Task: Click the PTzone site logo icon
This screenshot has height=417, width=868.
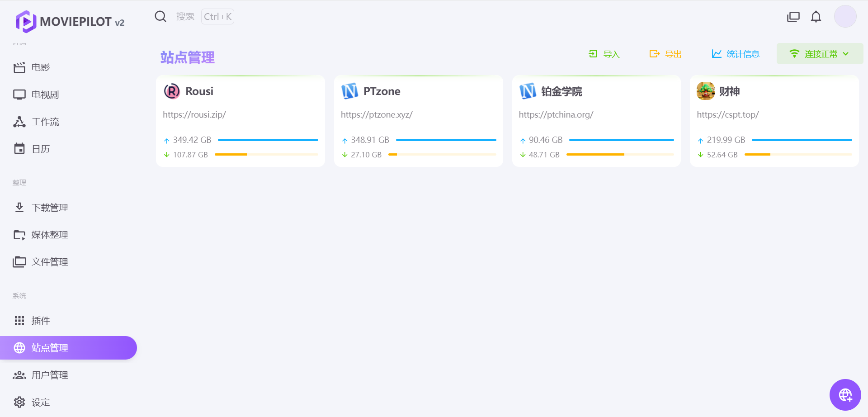Action: point(349,91)
